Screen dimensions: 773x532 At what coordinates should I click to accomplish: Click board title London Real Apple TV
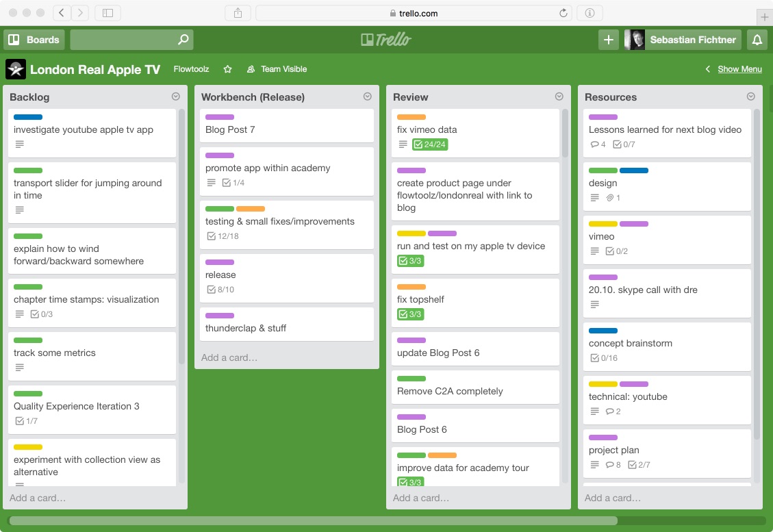click(x=95, y=70)
